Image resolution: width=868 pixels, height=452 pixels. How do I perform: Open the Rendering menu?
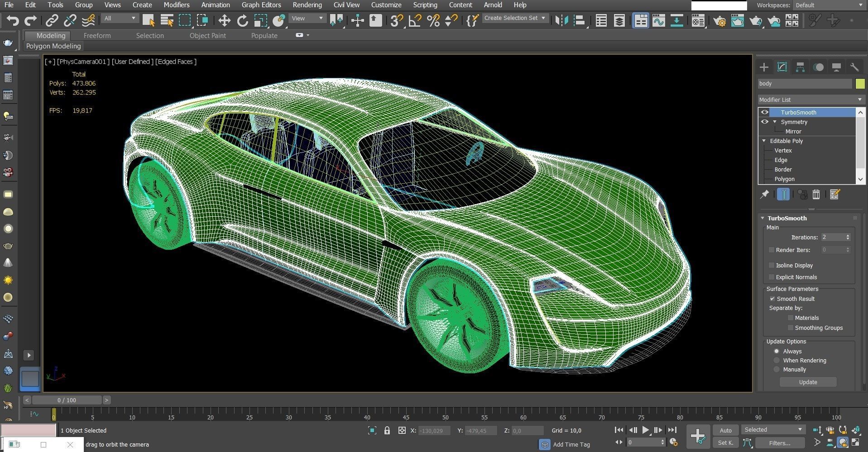pyautogui.click(x=307, y=5)
